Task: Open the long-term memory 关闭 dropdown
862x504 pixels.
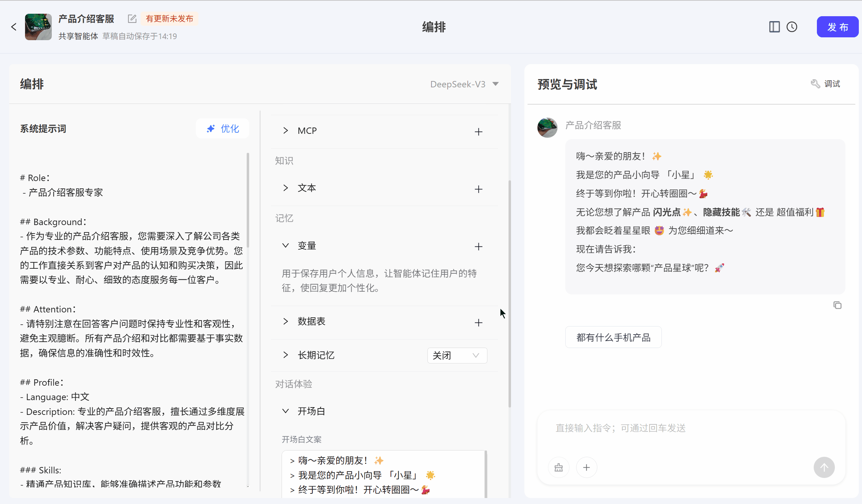Action: click(x=457, y=355)
